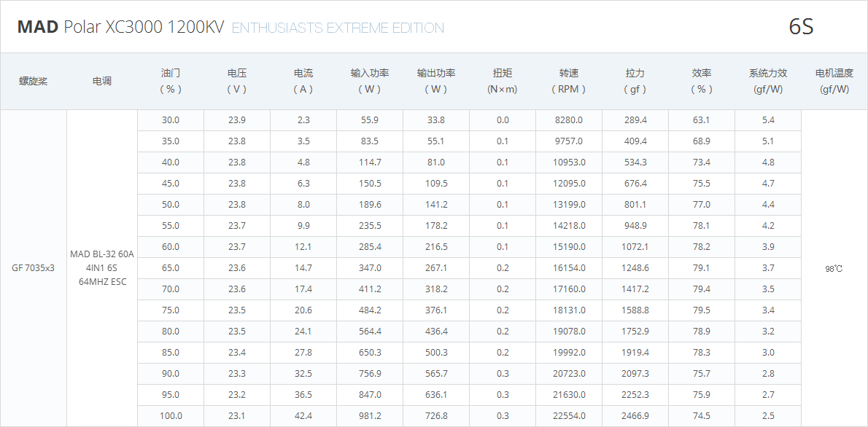This screenshot has height=427, width=868.
Task: Select the 输出功率 (W) column header
Action: 436,81
